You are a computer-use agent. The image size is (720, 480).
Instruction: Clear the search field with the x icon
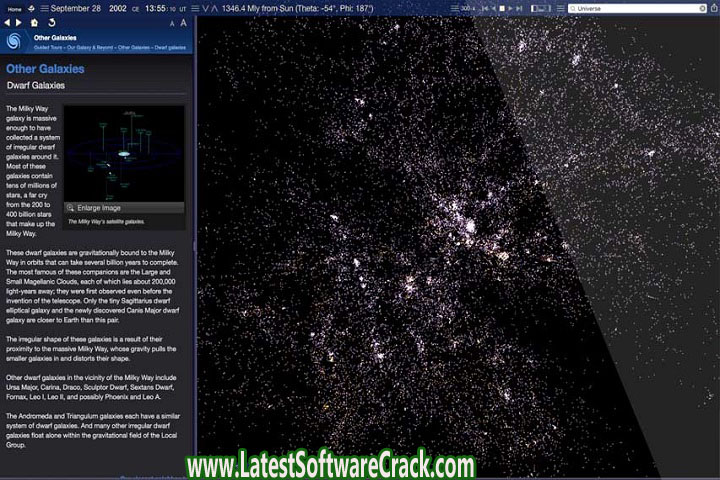[702, 9]
